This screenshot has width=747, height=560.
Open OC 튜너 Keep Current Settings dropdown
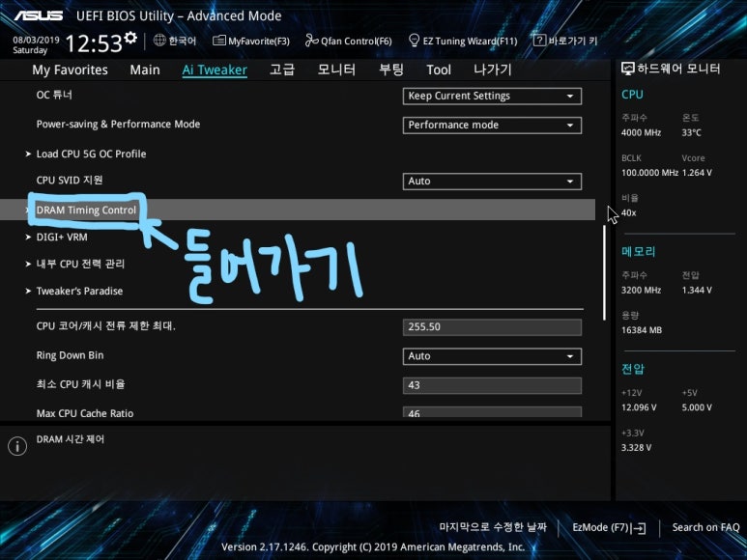pos(492,97)
